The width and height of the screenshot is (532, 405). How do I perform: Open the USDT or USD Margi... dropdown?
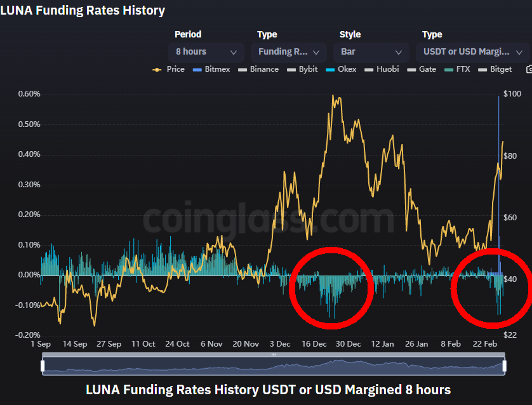[472, 52]
